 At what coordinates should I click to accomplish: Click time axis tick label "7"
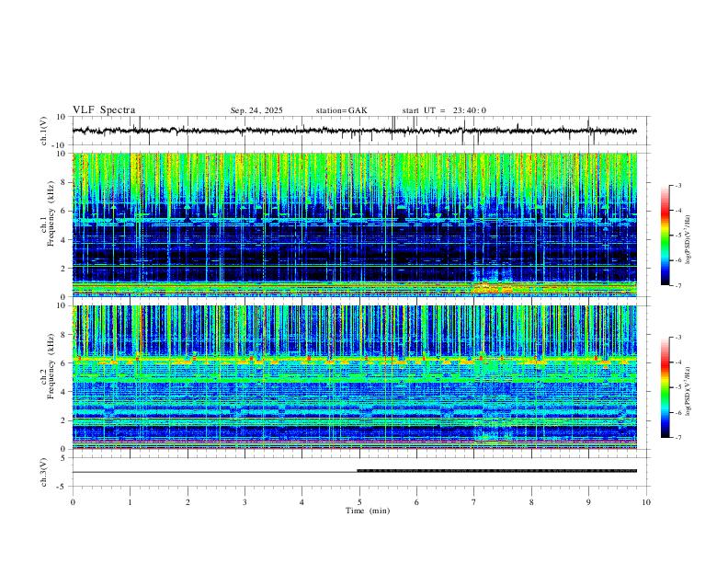pyautogui.click(x=474, y=502)
